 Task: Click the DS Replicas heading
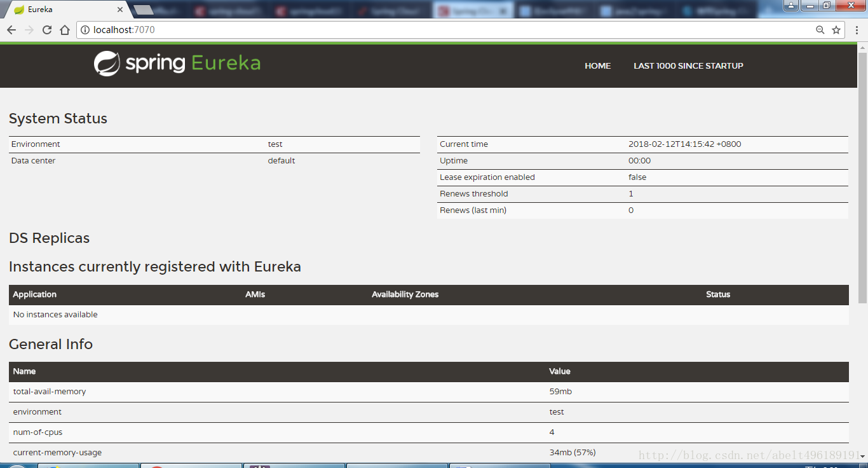pyautogui.click(x=50, y=238)
